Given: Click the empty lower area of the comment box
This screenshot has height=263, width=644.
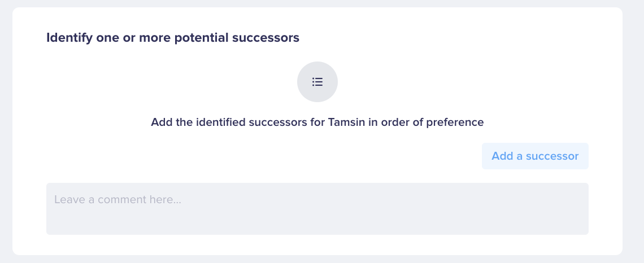Looking at the screenshot, I should 317,222.
